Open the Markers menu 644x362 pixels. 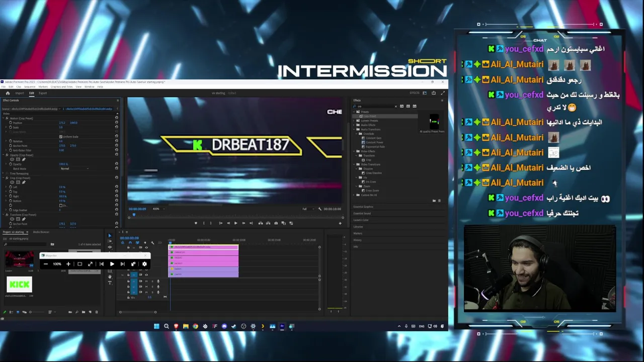[x=43, y=86]
